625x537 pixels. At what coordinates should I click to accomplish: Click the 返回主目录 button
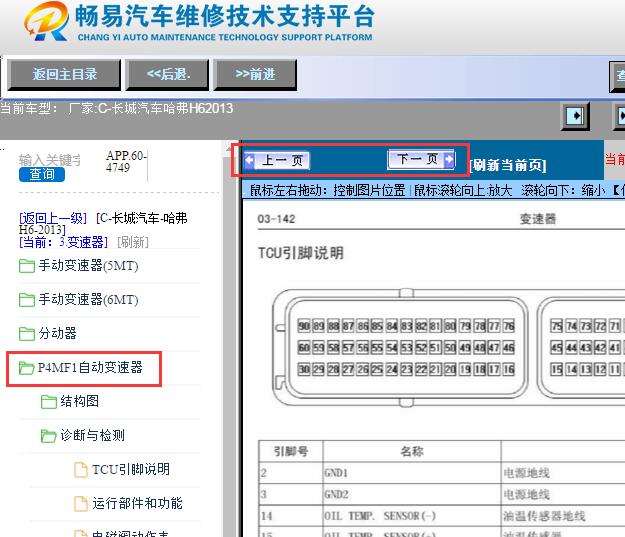[x=64, y=75]
